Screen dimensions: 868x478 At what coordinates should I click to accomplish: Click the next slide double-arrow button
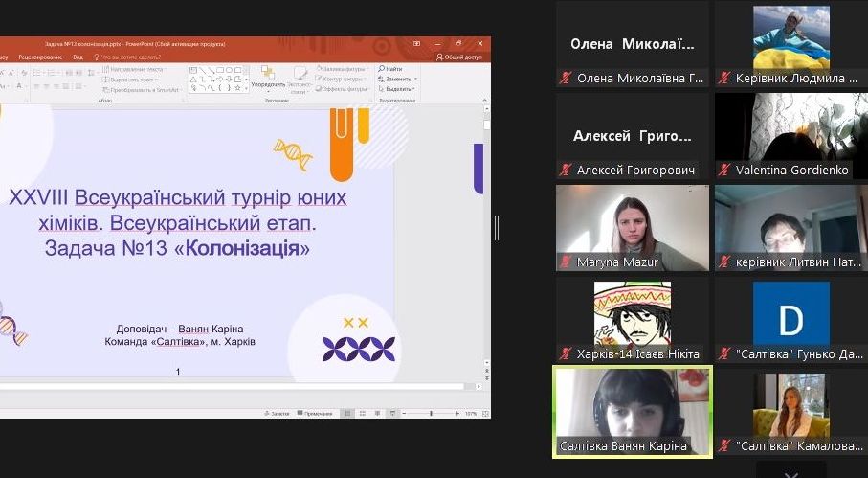pyautogui.click(x=486, y=377)
